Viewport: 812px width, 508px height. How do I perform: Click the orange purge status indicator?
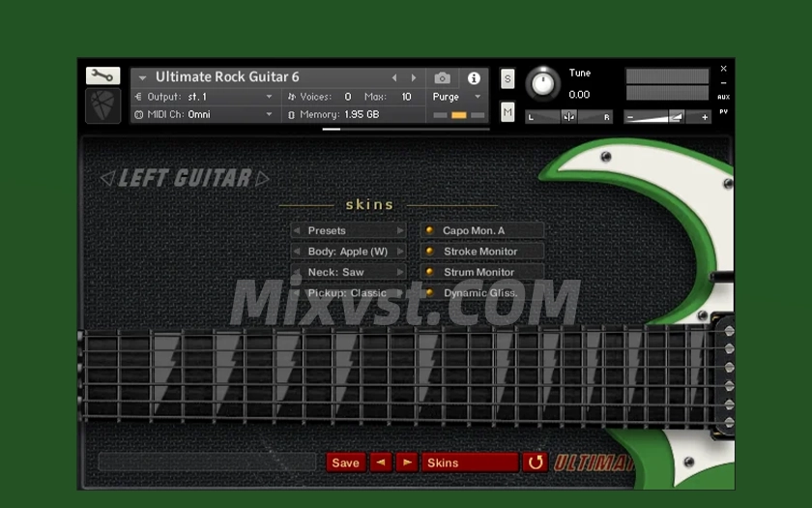459,115
